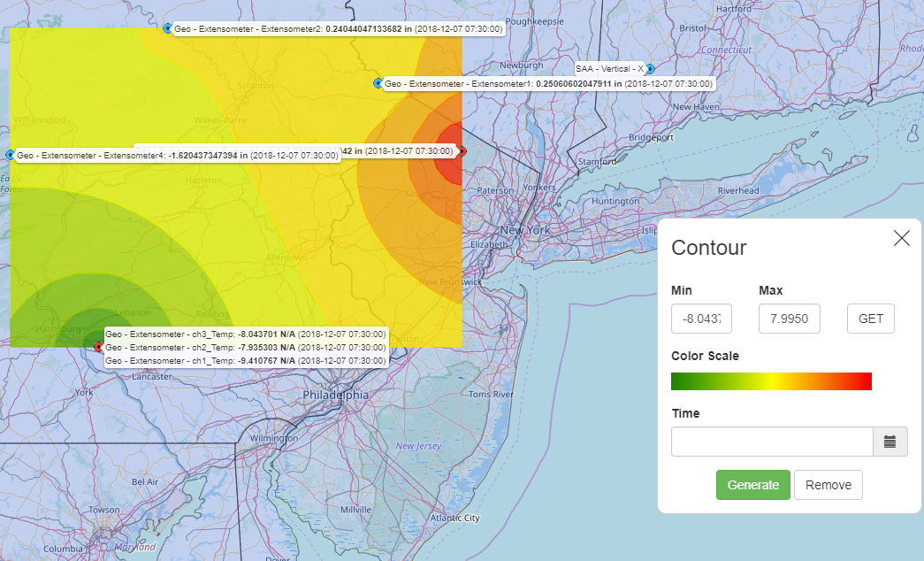Screen dimensions: 924x561
Task: Click the ch3_Temp reading label
Action: 247,334
